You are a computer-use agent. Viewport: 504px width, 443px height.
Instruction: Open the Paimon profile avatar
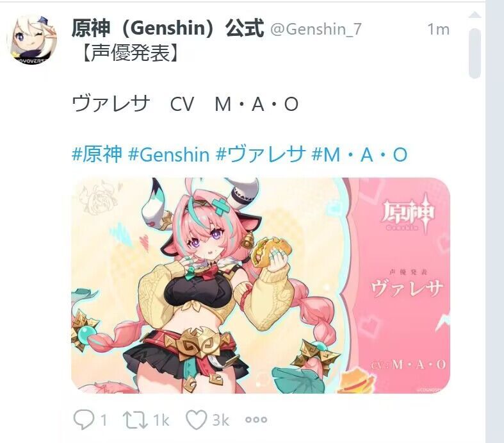tap(31, 39)
